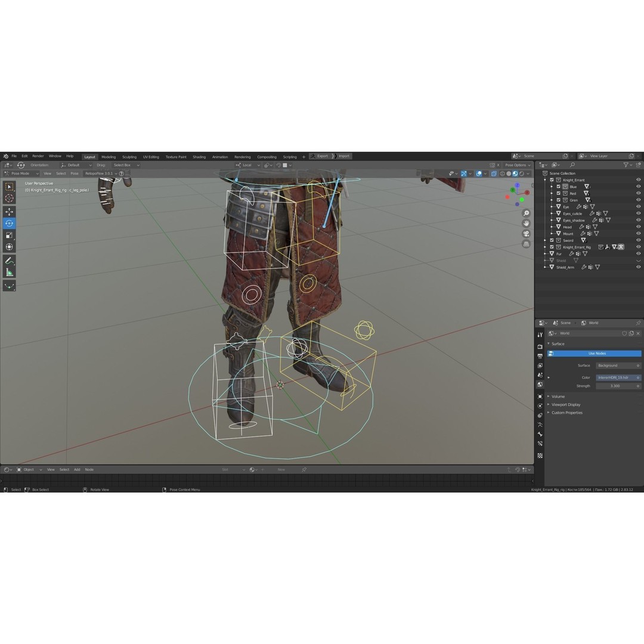Viewport: 644px width, 644px height.
Task: Click the Blender logo menu
Action: coord(6,156)
